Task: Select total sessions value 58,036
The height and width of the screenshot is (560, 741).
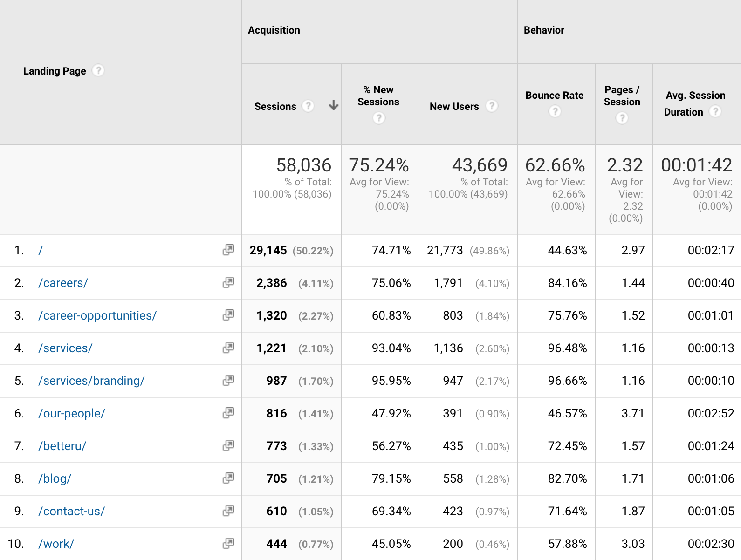Action: pyautogui.click(x=304, y=165)
